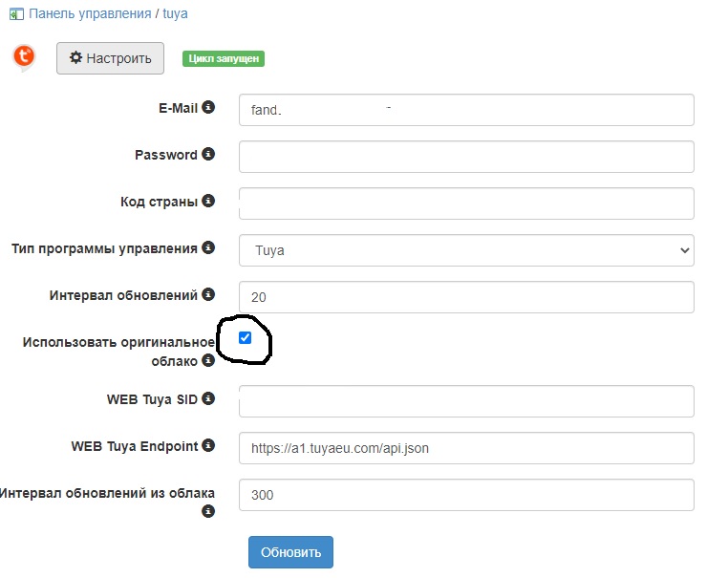Click the Цикл запущен status badge

point(224,58)
